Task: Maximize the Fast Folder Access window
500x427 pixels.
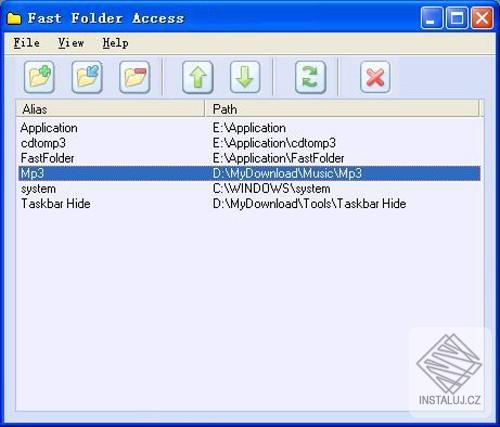Action: pos(457,18)
